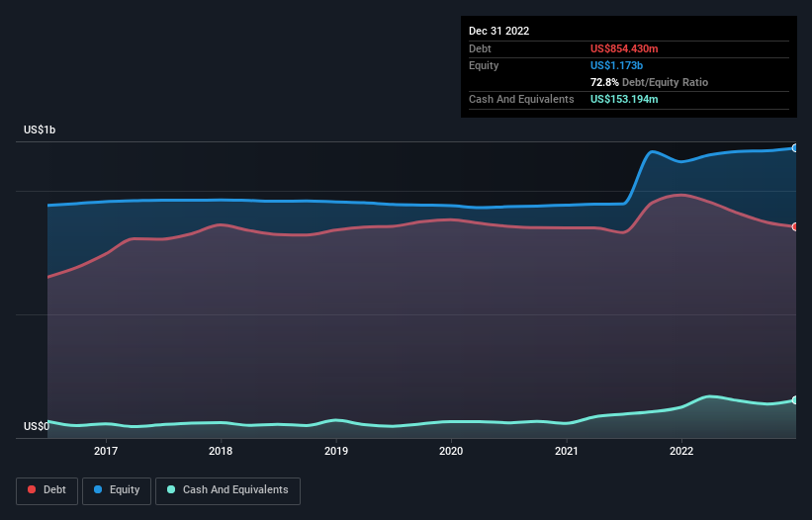Pick the 2020 year on the axis
The width and height of the screenshot is (812, 520).
click(x=451, y=452)
